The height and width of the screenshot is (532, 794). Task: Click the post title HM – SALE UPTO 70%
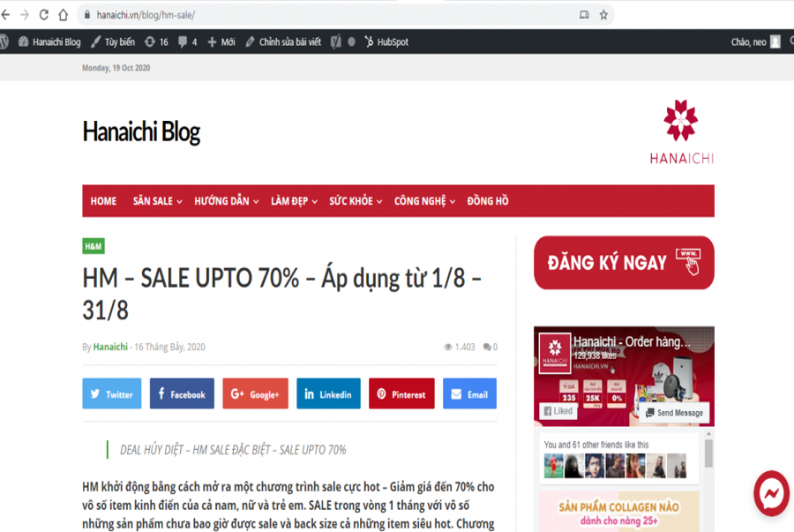point(281,294)
